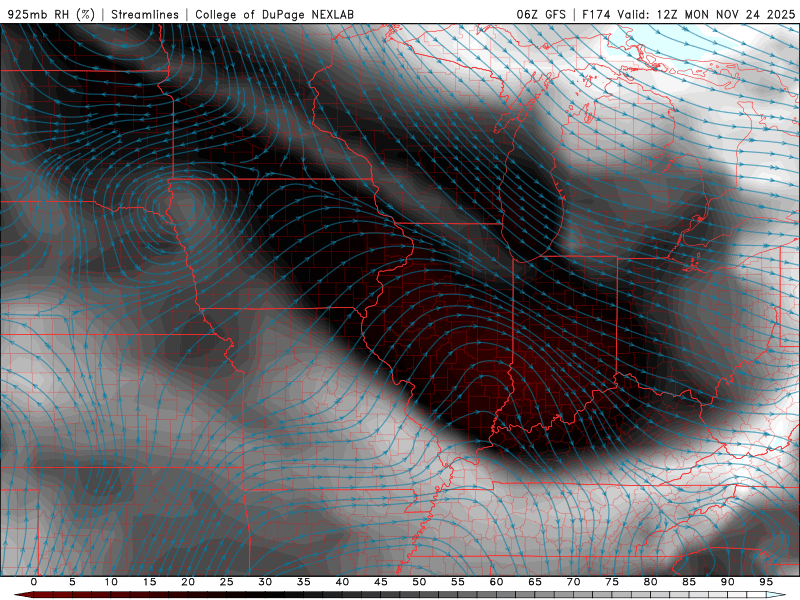Click the "45" colorbar scale label
This screenshot has height=600, width=800.
[381, 582]
